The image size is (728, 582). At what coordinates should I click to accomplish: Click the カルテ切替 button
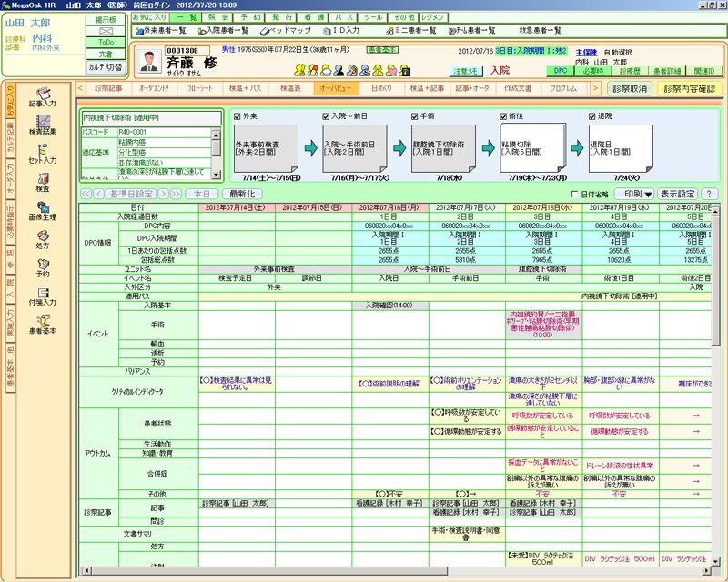click(x=106, y=67)
